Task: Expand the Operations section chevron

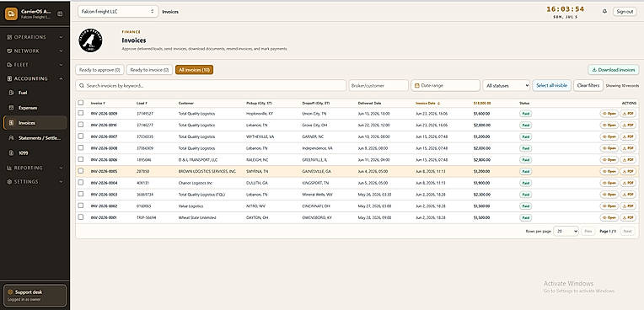Action: click(x=61, y=37)
